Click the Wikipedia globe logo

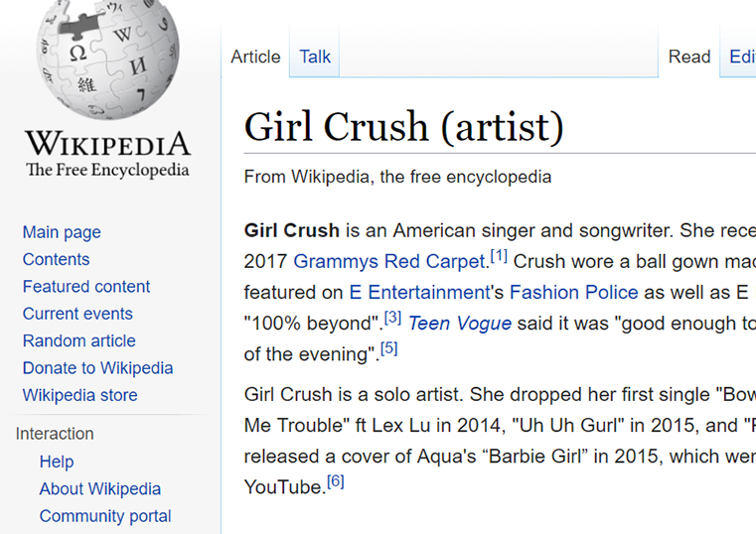(107, 60)
